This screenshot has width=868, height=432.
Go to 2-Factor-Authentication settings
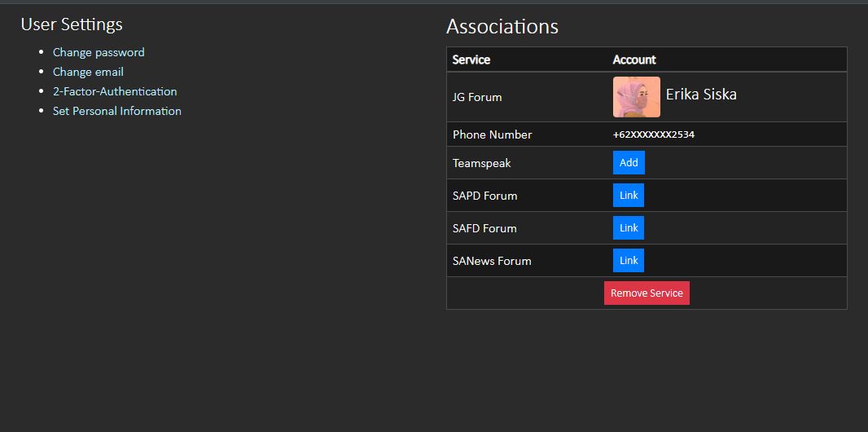[115, 91]
